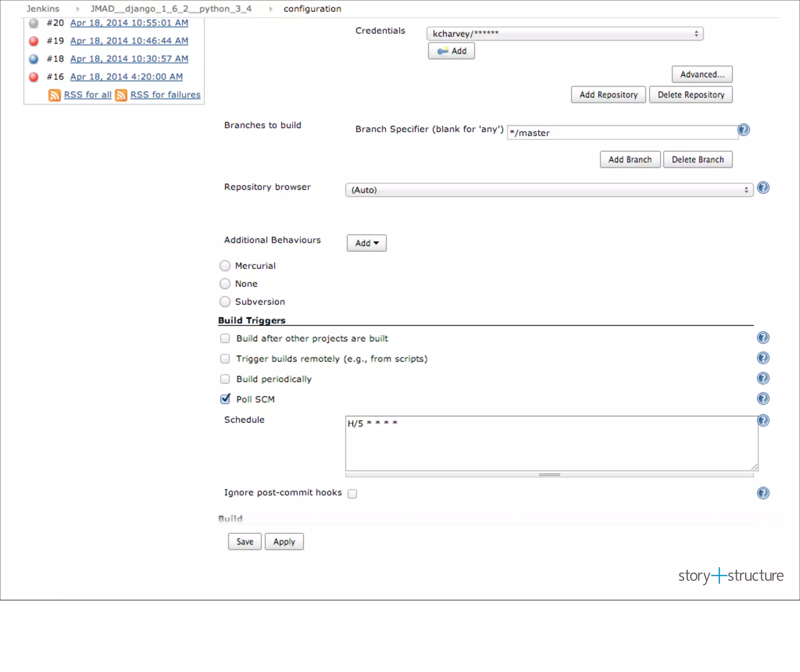
Task: Open build Apr 18, 2014 10:55:01 AM
Action: (x=129, y=23)
